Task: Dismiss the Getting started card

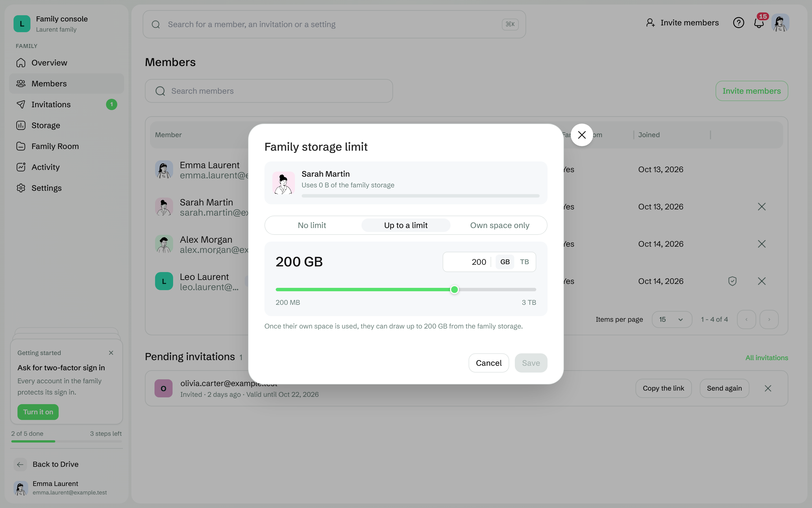Action: [111, 353]
